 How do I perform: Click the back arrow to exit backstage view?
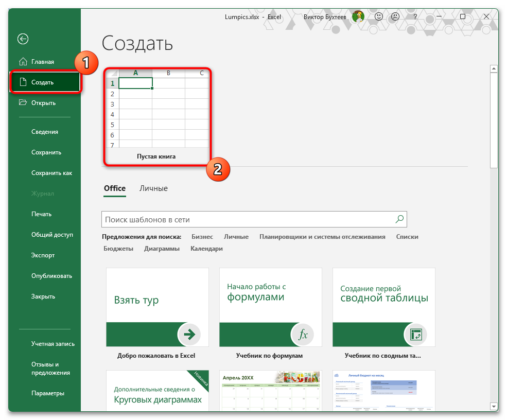23,39
